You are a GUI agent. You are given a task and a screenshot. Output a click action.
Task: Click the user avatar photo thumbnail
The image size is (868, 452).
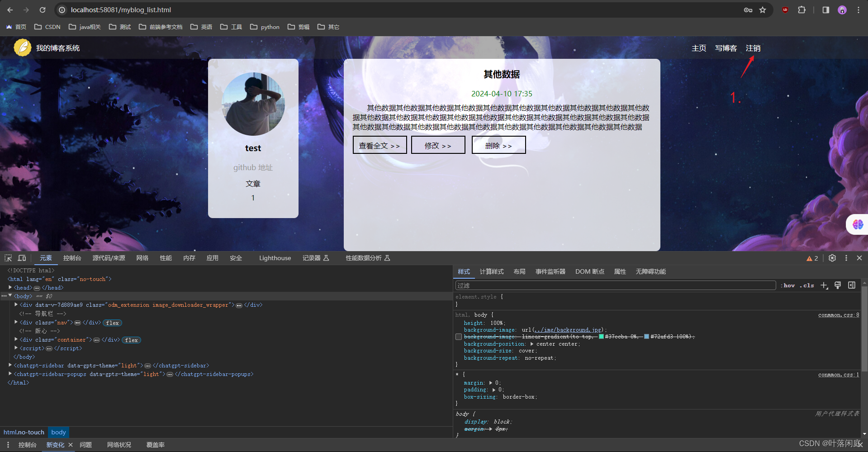coord(253,104)
